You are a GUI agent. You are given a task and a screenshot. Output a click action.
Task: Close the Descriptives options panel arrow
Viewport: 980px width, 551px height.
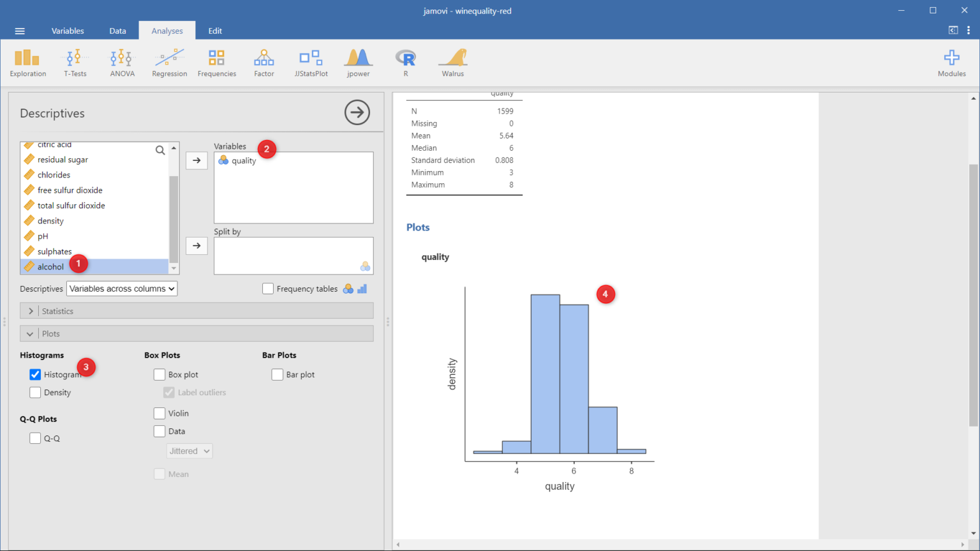[x=357, y=112]
